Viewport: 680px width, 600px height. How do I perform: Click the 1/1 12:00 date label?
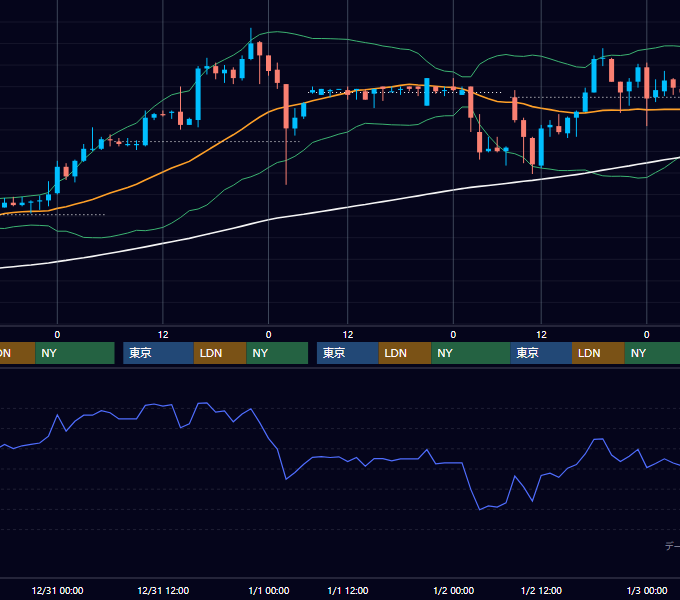point(348,590)
